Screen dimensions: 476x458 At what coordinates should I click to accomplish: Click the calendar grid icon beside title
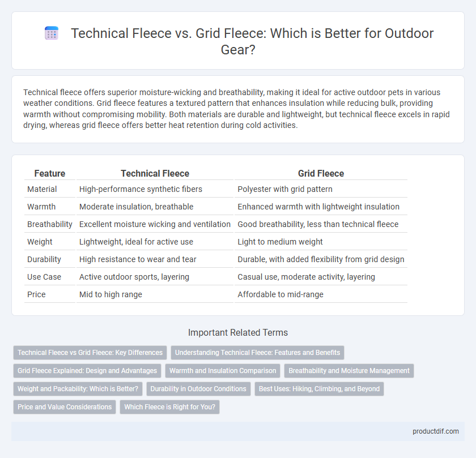(52, 33)
